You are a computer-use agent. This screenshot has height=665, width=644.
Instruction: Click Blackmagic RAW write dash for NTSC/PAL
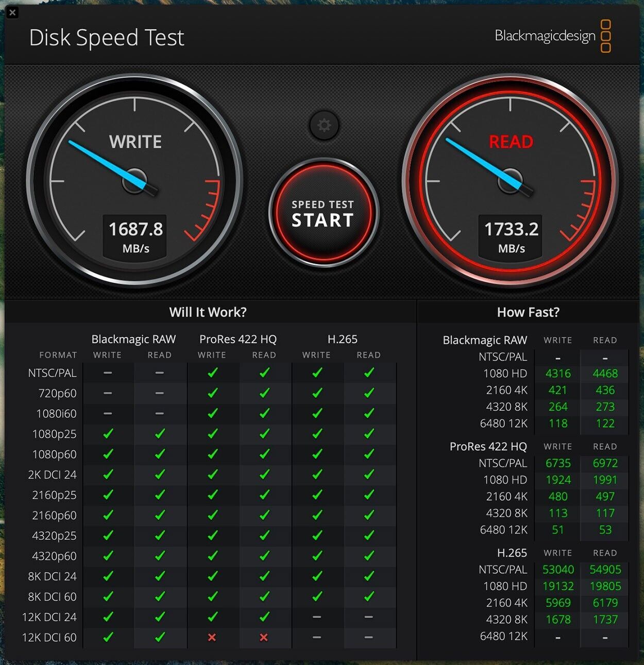tap(108, 372)
